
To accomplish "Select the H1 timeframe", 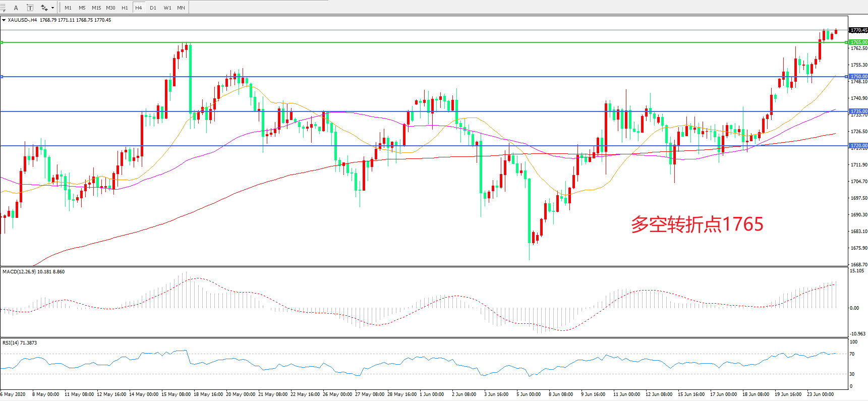I will click(125, 8).
